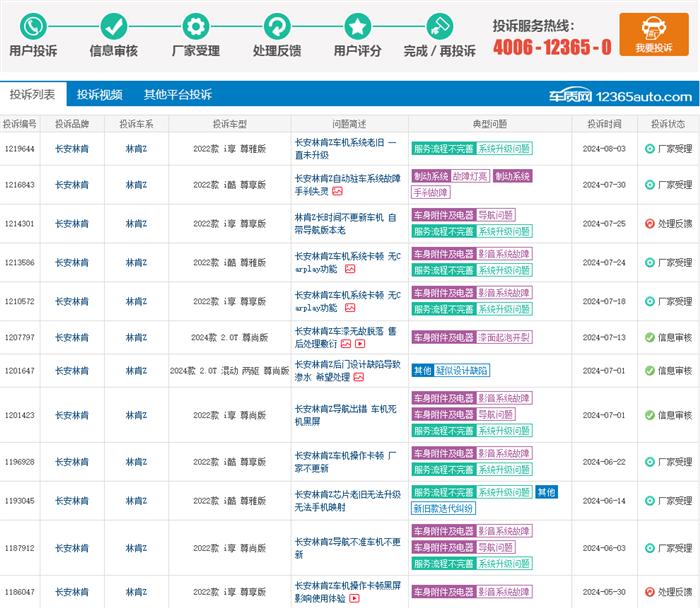Open image icon in complaint 1213586 row
Screen dimensions: 700x608
click(x=350, y=269)
